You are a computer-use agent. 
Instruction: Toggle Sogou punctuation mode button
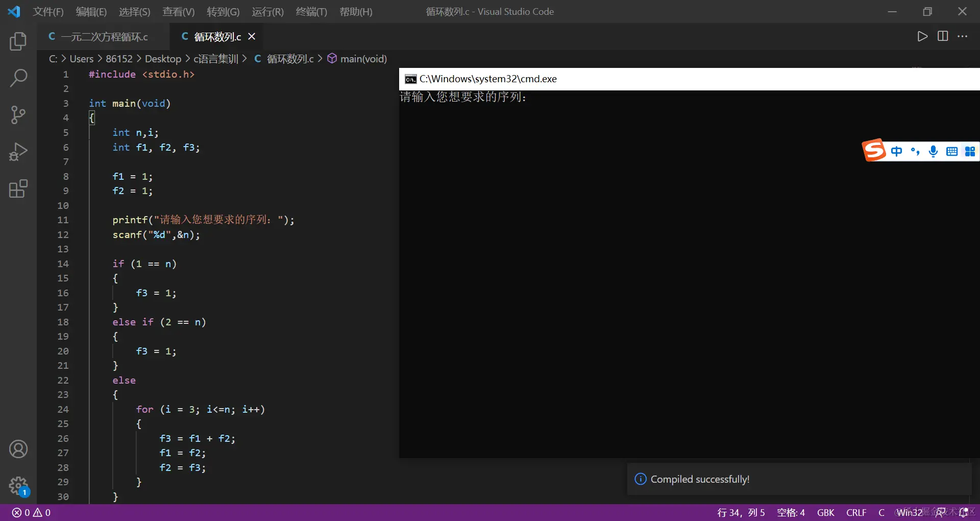point(915,151)
